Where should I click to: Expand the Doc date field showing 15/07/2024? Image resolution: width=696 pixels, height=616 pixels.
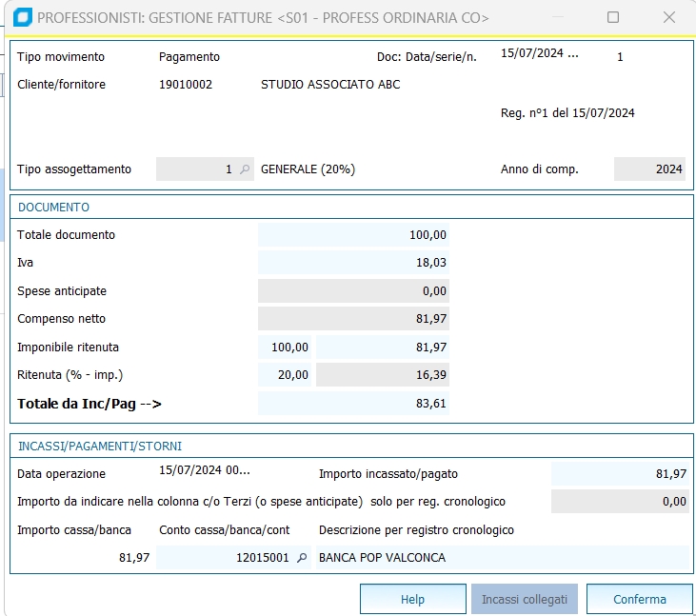(540, 54)
